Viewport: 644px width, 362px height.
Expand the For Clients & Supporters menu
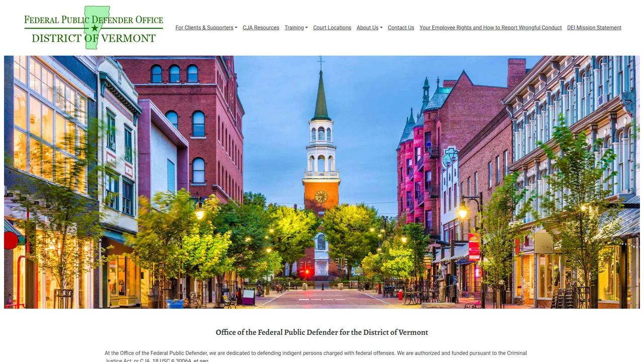[206, 28]
